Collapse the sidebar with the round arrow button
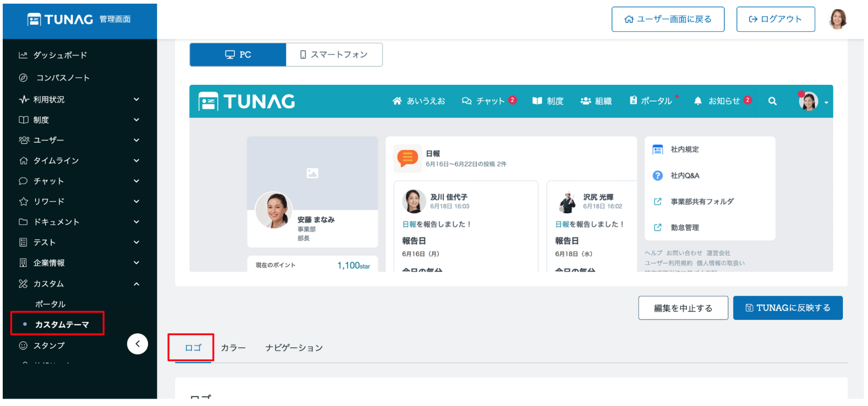This screenshot has width=868, height=406. click(x=137, y=344)
